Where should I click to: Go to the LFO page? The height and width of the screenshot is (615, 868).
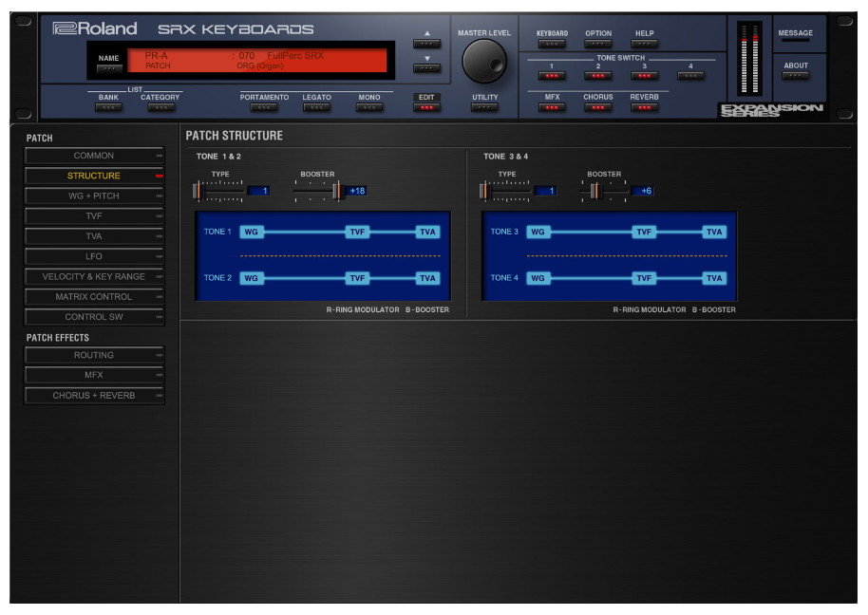click(x=94, y=256)
